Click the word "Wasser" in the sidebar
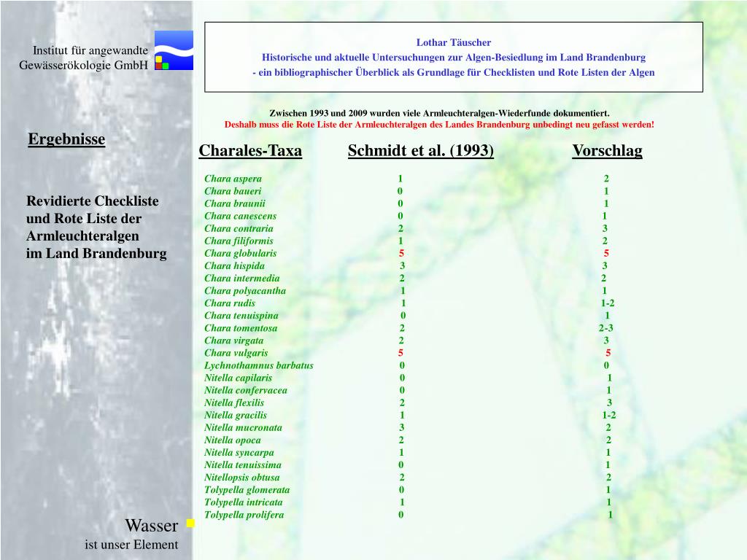The width and height of the screenshot is (747, 560). point(152,525)
